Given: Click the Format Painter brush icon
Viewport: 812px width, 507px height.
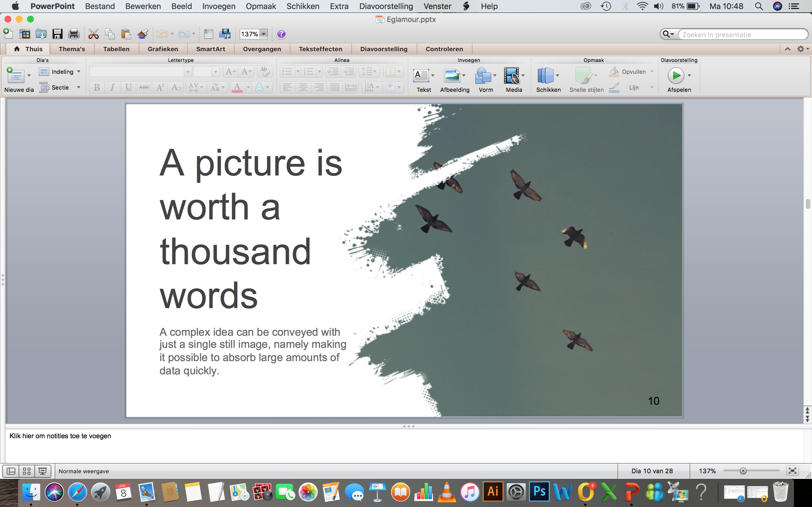Looking at the screenshot, I should (x=143, y=34).
